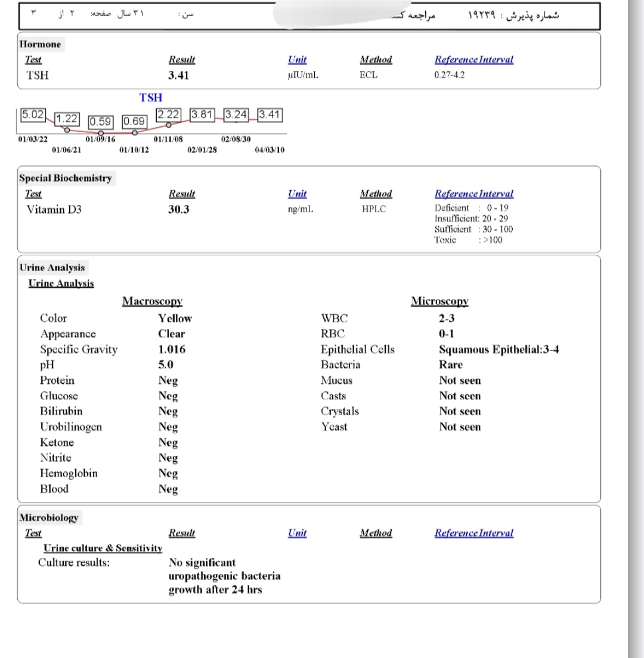Image resolution: width=644 pixels, height=658 pixels.
Task: Select the Vitamin D3 result value 30.3
Action: point(179,209)
